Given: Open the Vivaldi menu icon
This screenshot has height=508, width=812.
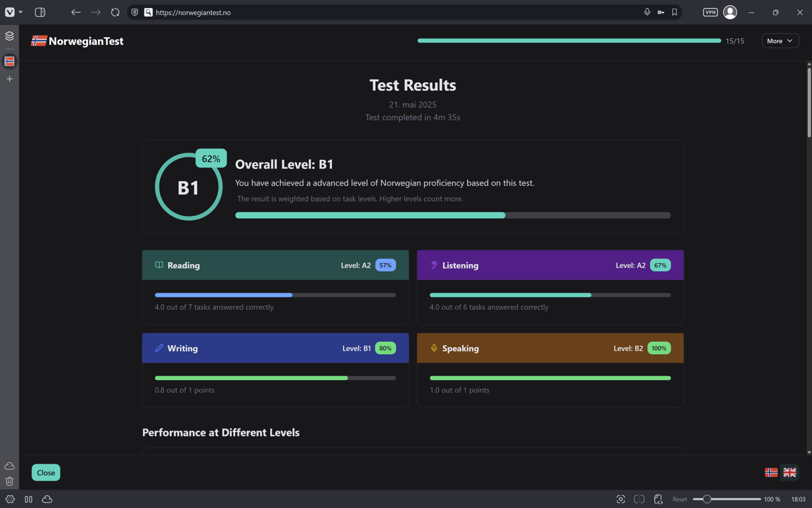Looking at the screenshot, I should click(9, 12).
